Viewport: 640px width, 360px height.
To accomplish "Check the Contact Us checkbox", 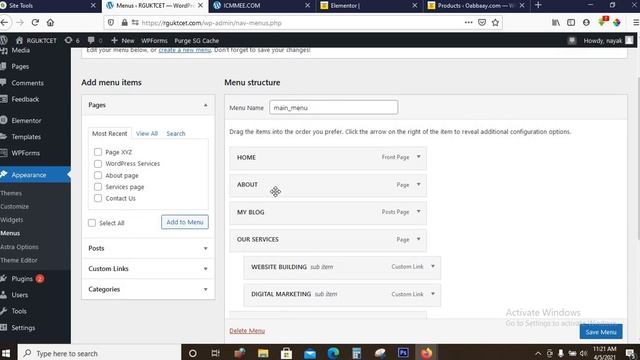I will (x=98, y=198).
